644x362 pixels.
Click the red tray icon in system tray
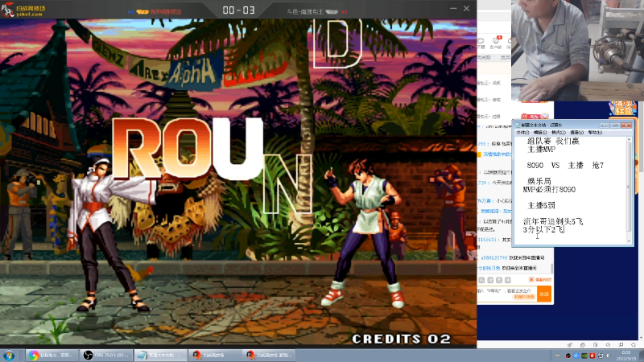point(592,356)
